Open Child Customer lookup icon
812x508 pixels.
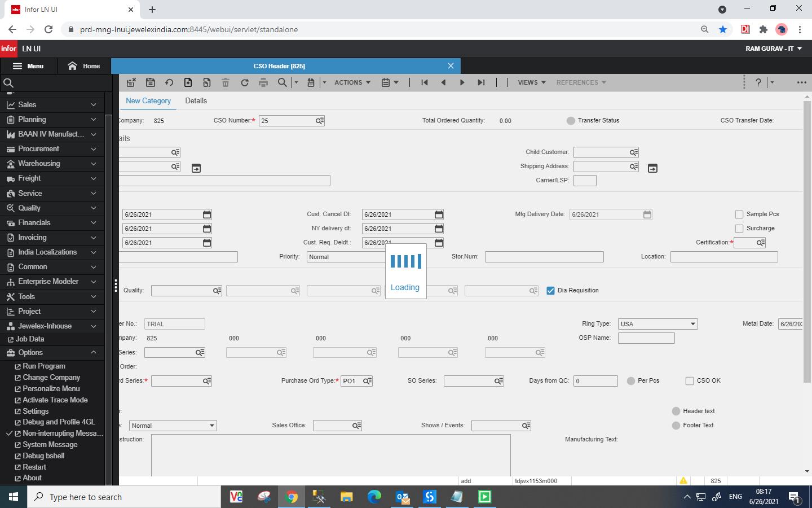(634, 152)
